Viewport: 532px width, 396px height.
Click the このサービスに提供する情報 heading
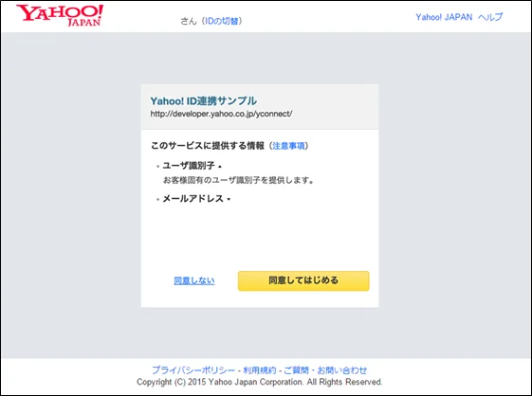[x=208, y=146]
